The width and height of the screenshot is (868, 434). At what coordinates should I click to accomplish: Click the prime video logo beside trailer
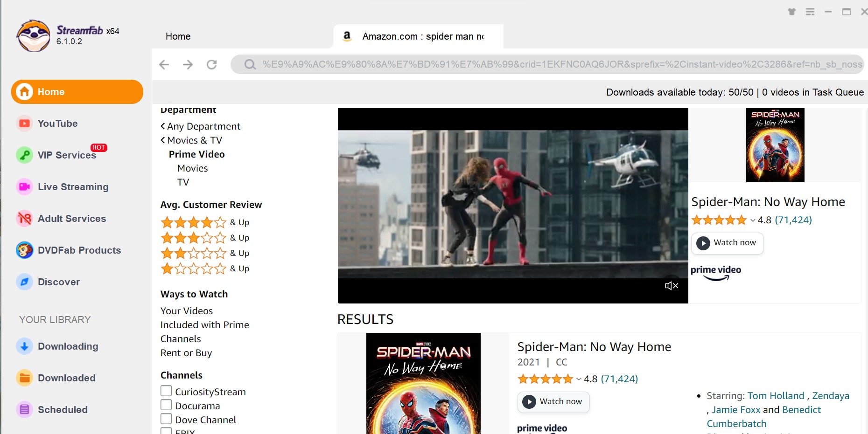tap(716, 273)
